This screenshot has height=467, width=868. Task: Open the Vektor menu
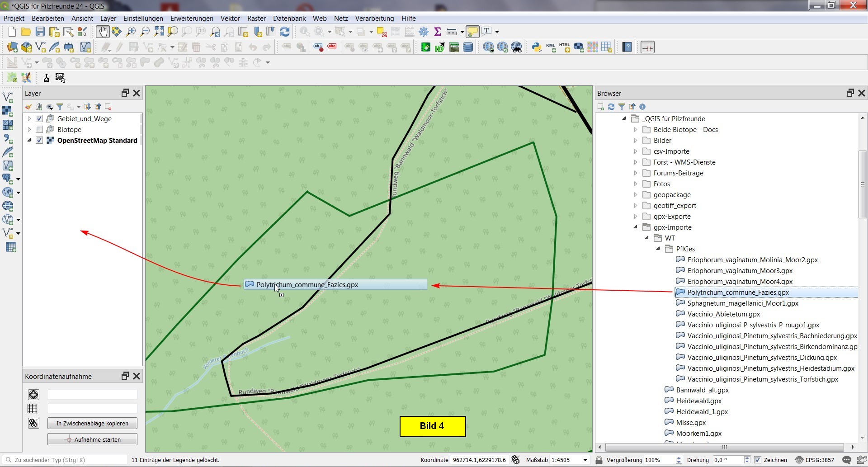click(230, 19)
